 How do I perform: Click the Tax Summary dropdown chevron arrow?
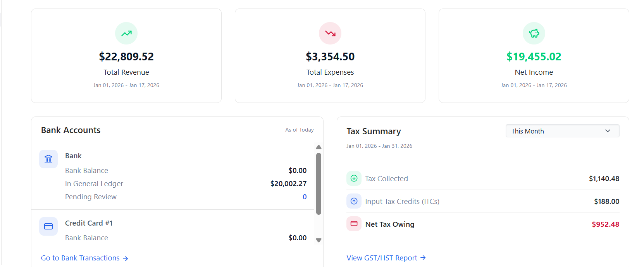coord(608,131)
